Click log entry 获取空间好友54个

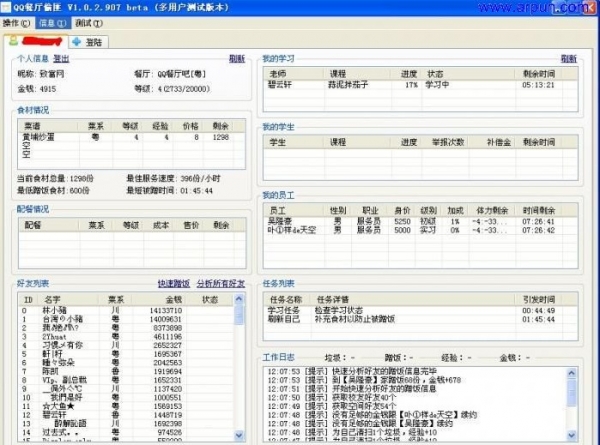[x=332, y=406]
